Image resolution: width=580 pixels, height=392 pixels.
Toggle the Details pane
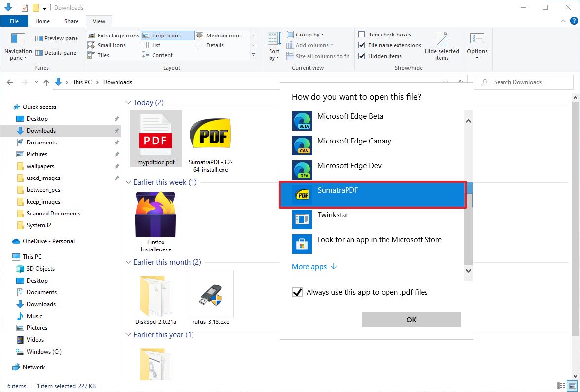(56, 53)
